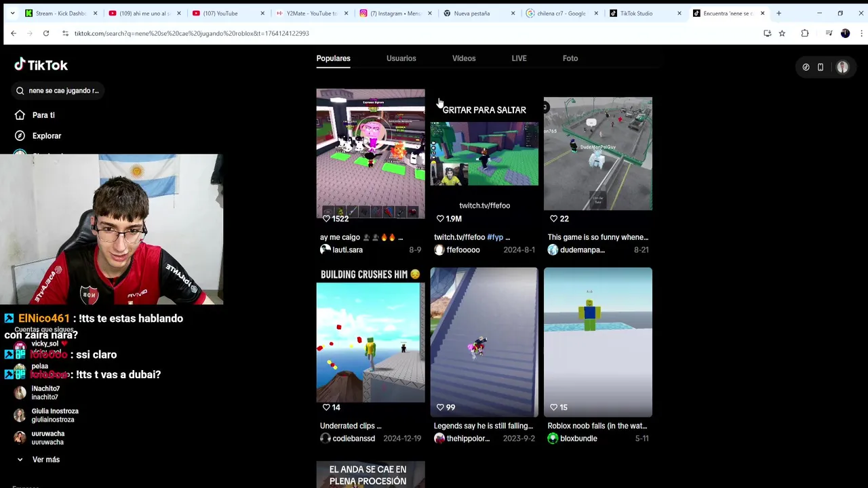Visit thehippolor... profile link

[x=468, y=439]
